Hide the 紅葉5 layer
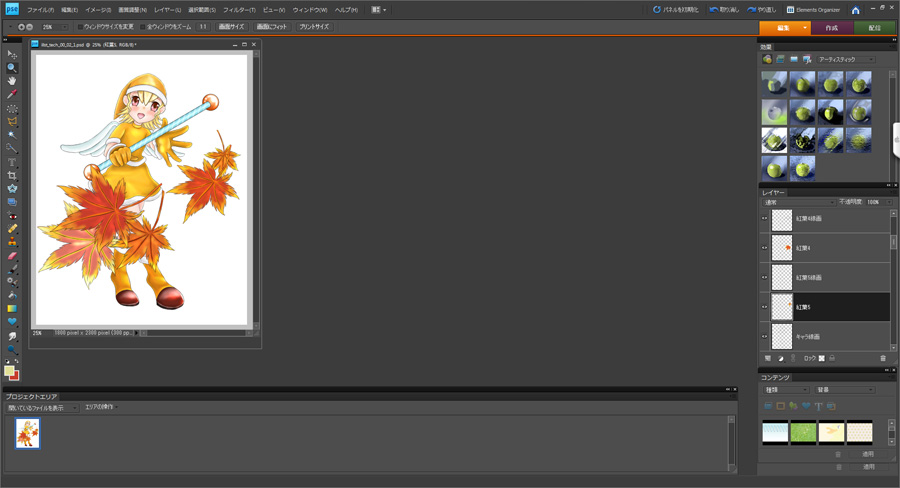 764,307
